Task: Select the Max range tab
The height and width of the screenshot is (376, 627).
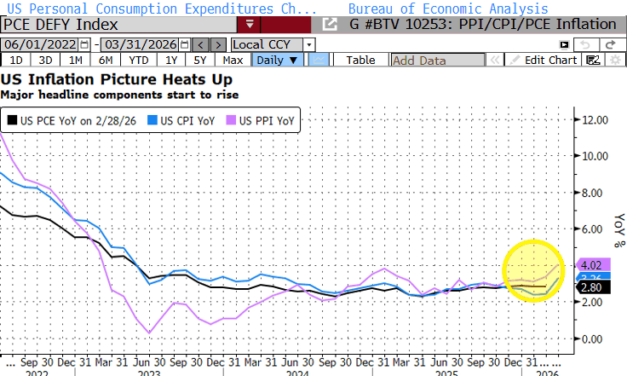Action: pyautogui.click(x=233, y=60)
